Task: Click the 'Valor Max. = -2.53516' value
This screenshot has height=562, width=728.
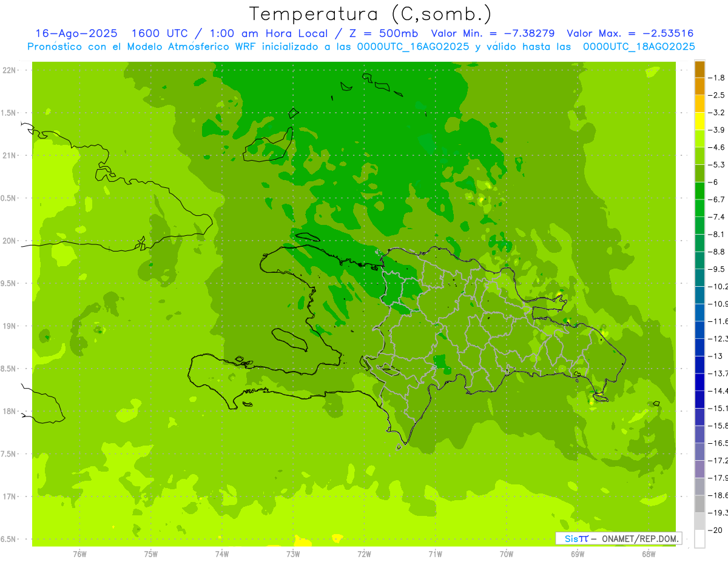Action: tap(630, 33)
